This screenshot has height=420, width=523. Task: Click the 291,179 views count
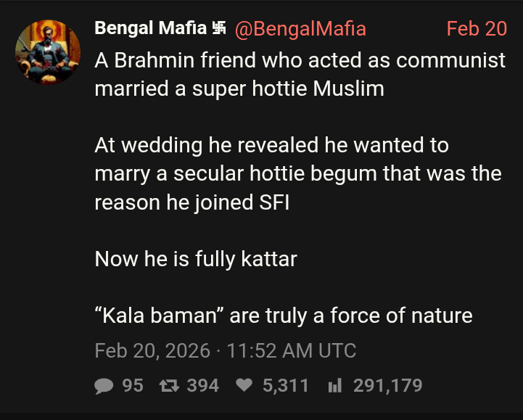click(387, 385)
